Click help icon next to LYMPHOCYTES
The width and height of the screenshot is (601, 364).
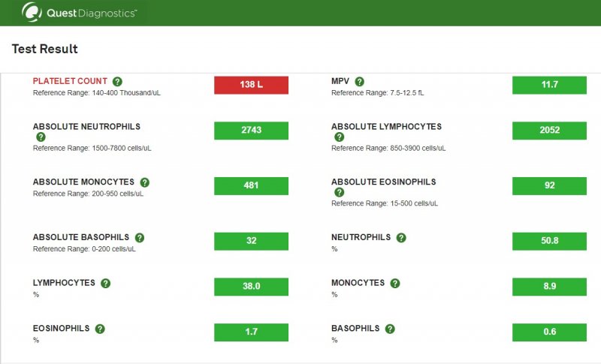tap(105, 283)
